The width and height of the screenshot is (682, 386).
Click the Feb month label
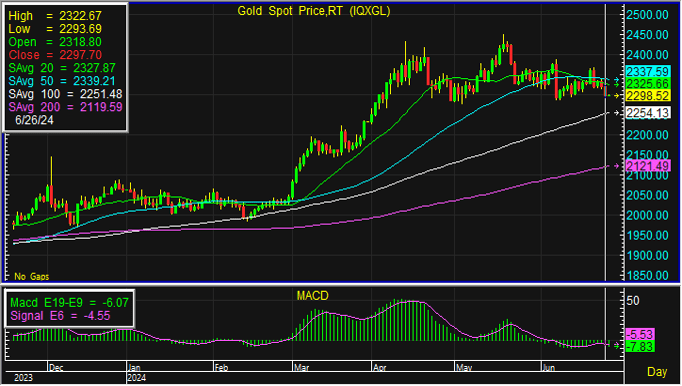(x=221, y=368)
